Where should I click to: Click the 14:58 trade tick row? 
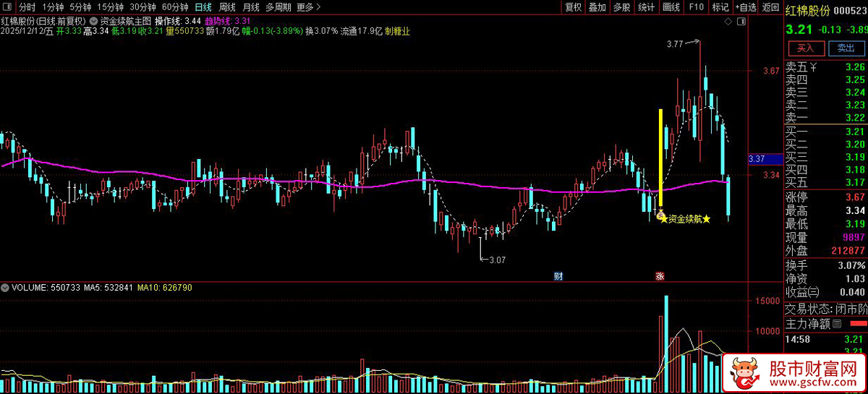click(826, 338)
